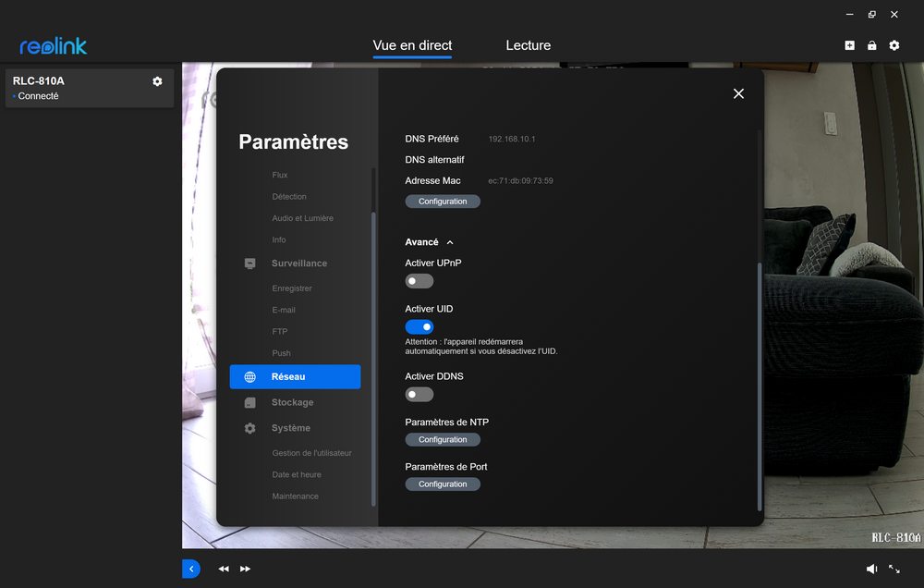
Task: Click Paramètres de Port Configuration button
Action: 443,484
